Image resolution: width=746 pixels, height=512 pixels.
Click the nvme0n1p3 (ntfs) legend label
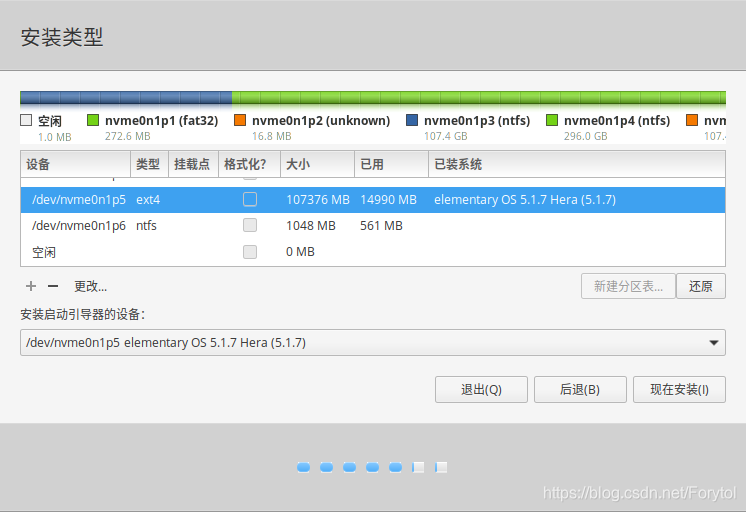(x=477, y=120)
